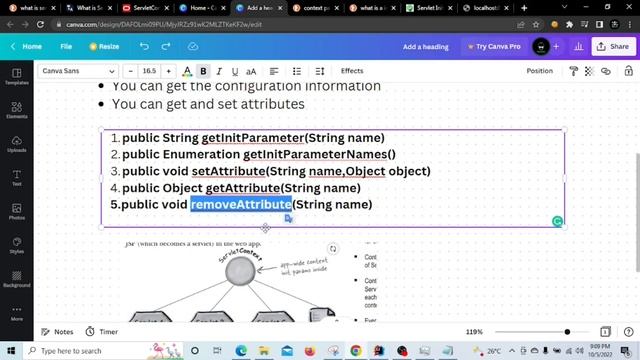Click the Windows taskbar search box

point(104,351)
